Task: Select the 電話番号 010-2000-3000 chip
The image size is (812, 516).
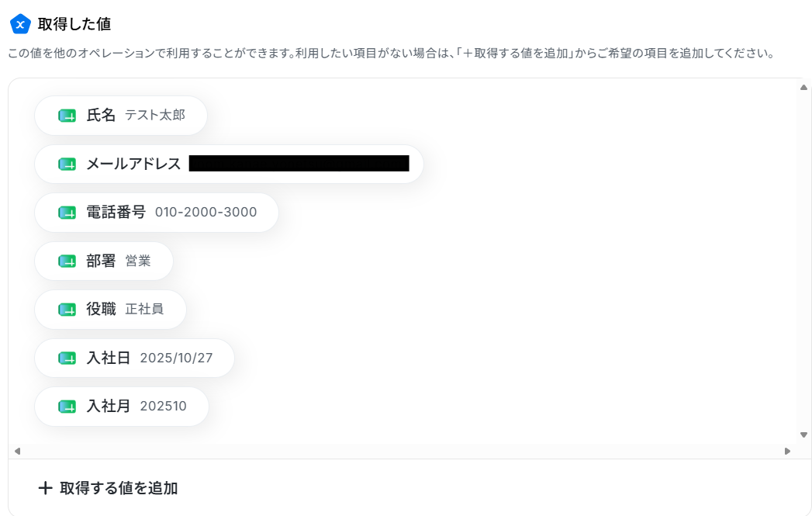Action: [157, 213]
